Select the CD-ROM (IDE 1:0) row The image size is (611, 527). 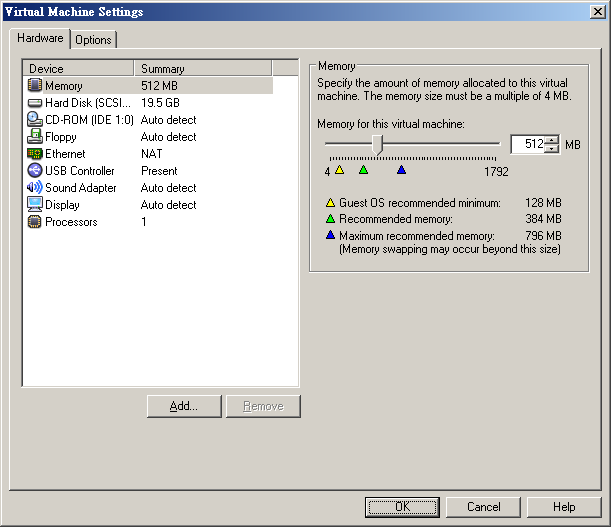coord(148,120)
